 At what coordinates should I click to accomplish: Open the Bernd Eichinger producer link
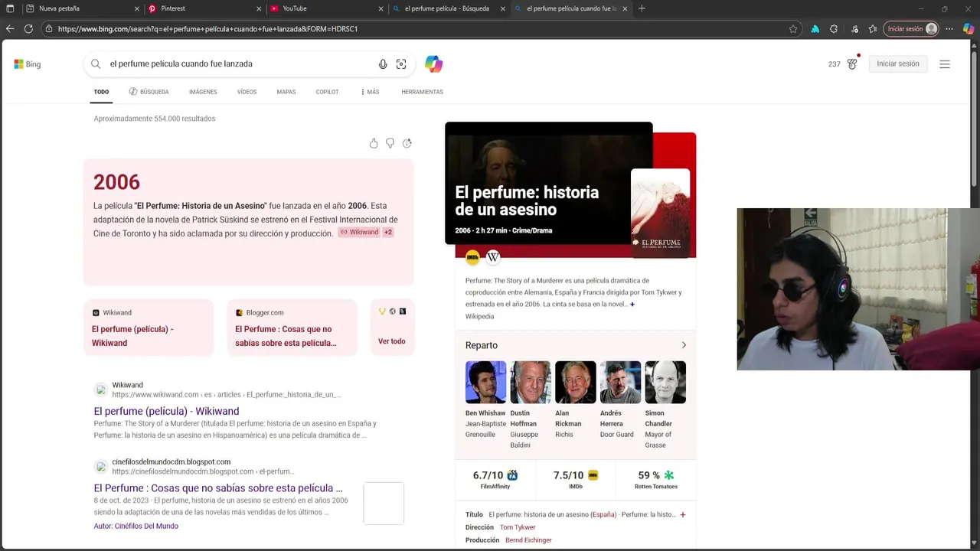tap(528, 540)
